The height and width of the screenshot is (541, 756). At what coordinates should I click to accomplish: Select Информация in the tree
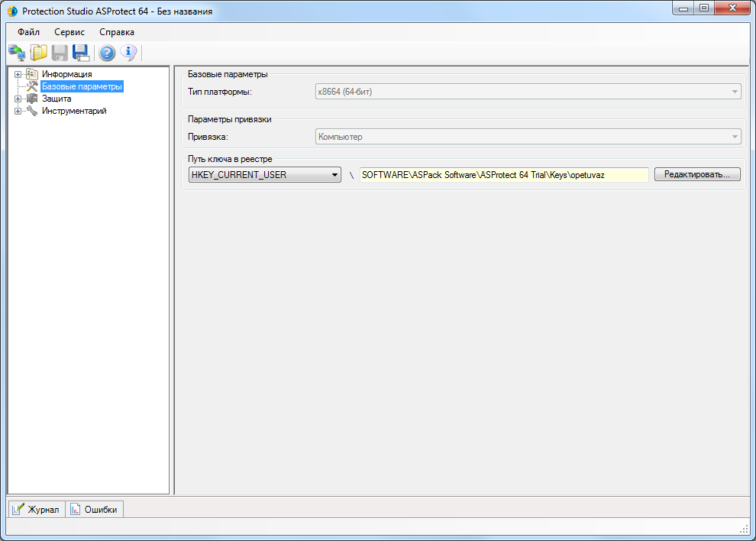(67, 74)
